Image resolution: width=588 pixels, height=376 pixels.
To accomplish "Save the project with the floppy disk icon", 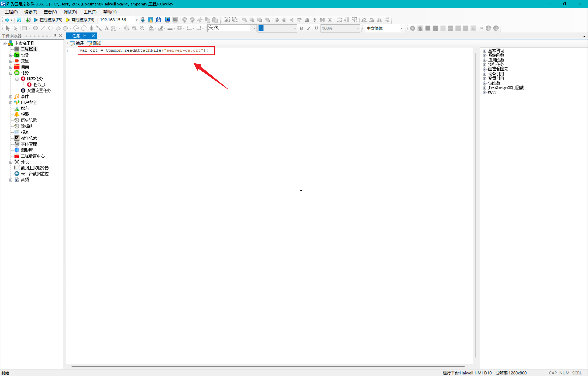I will 19,20.
